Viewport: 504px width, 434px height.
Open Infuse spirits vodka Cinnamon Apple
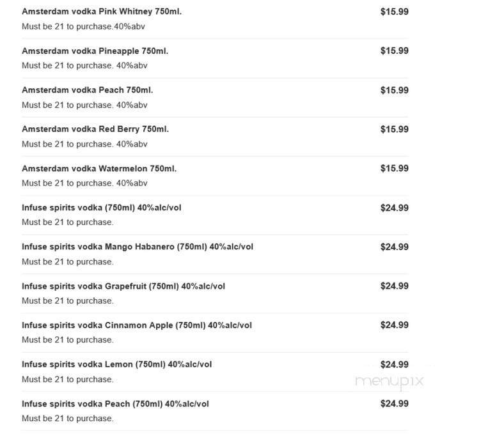point(137,325)
